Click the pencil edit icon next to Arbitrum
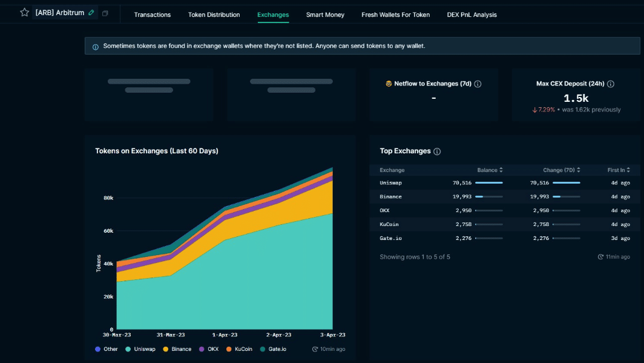Image resolution: width=644 pixels, height=363 pixels. 91,13
